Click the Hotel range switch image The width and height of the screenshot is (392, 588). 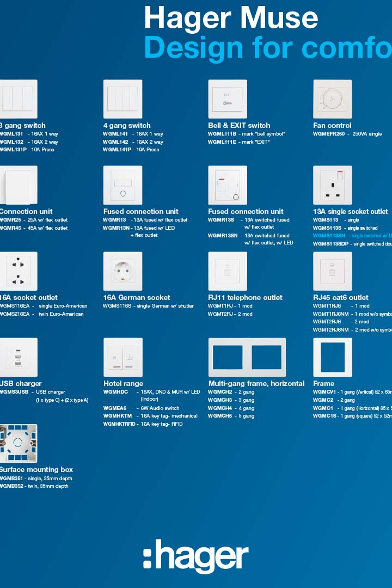(122, 357)
